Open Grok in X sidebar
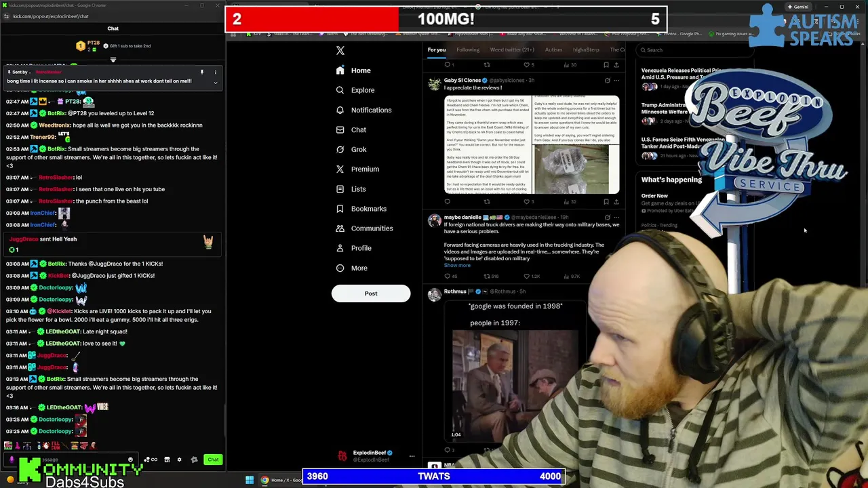Viewport: 868px width, 488px height. pos(351,149)
